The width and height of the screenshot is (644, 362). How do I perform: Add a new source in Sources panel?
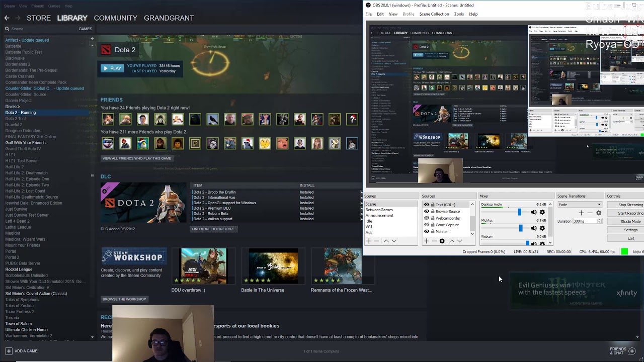tap(427, 241)
